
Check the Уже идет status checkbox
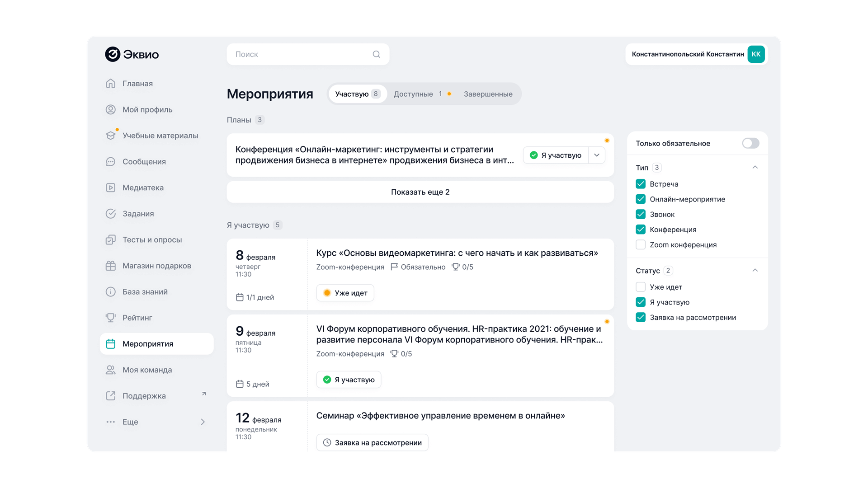641,287
